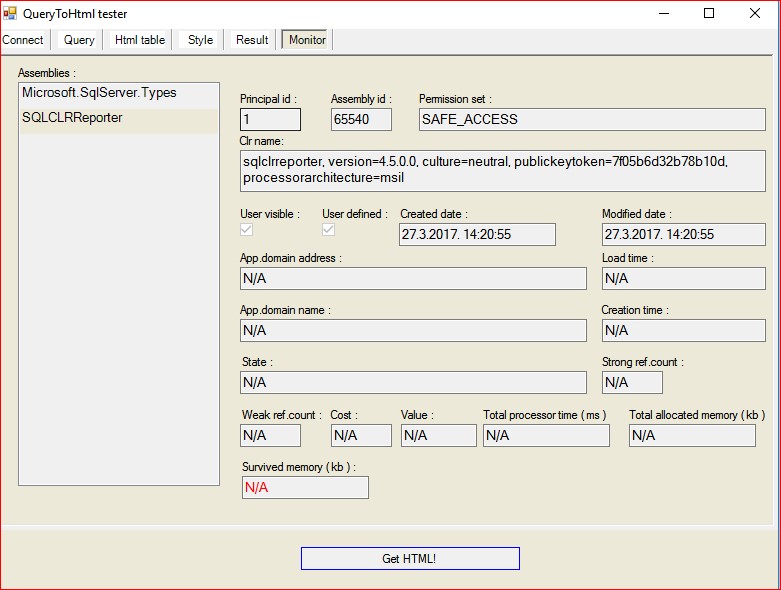Screen dimensions: 781x590
Task: Switch to the Connect tab
Action: click(x=23, y=40)
